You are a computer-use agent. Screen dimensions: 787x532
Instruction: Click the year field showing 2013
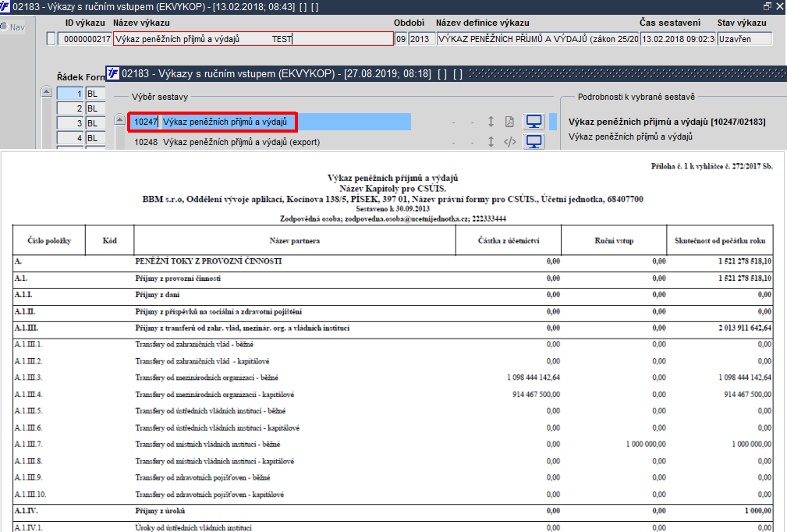422,39
